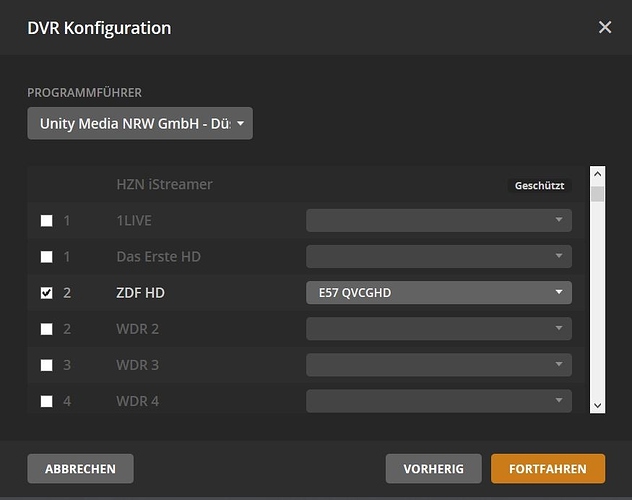Open the Programmführer provider dropdown
Viewport: 632px width, 500px height.
[140, 123]
